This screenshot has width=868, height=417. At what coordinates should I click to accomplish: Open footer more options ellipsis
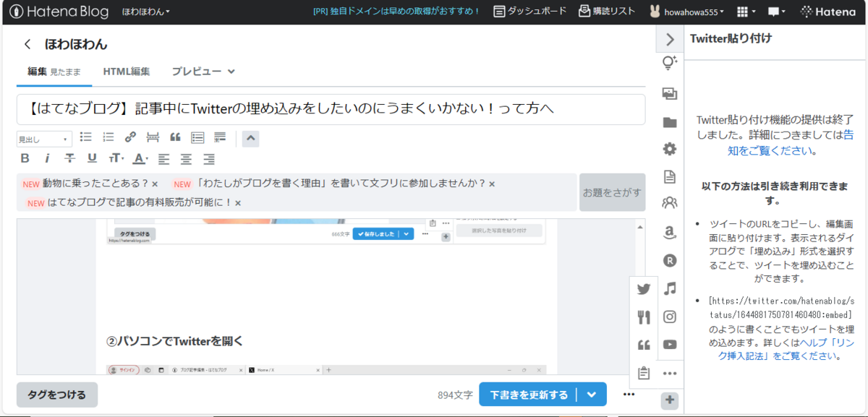(629, 395)
